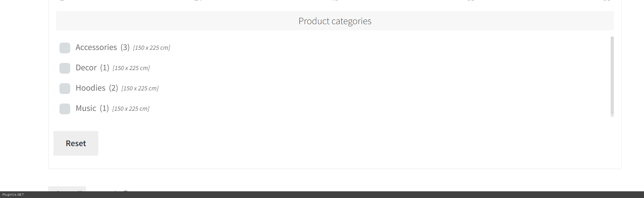Tick the Decor category checkbox
This screenshot has height=198, width=644.
coord(65,68)
